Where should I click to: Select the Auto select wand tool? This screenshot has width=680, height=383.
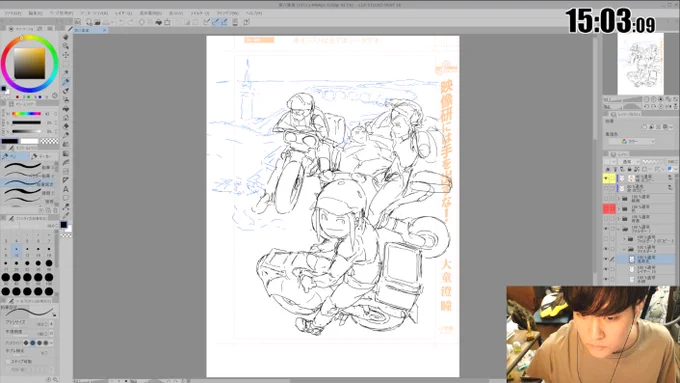[x=65, y=73]
